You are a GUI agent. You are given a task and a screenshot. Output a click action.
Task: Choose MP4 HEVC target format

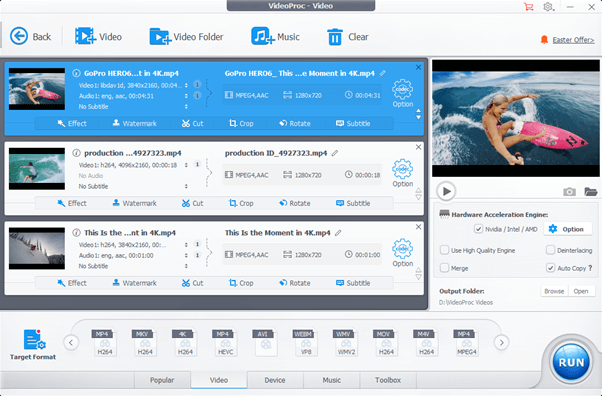click(225, 342)
